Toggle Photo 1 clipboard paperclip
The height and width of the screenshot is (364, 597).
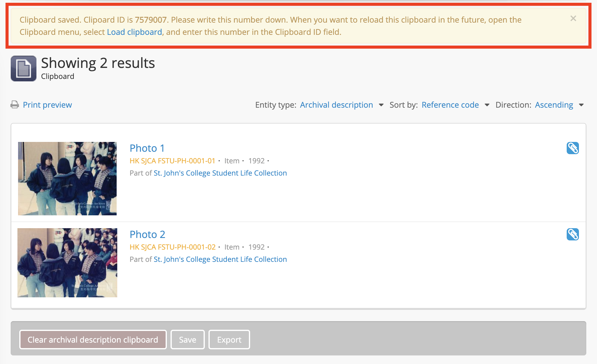tap(573, 148)
